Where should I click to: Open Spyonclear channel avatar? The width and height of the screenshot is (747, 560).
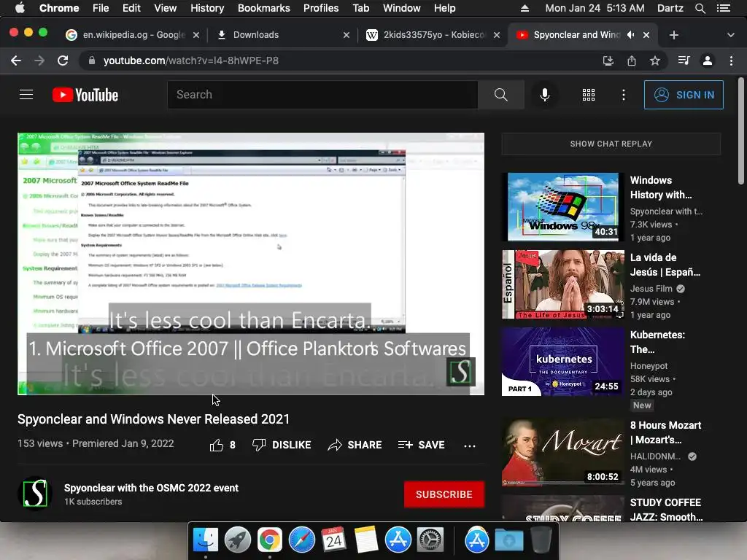(35, 494)
